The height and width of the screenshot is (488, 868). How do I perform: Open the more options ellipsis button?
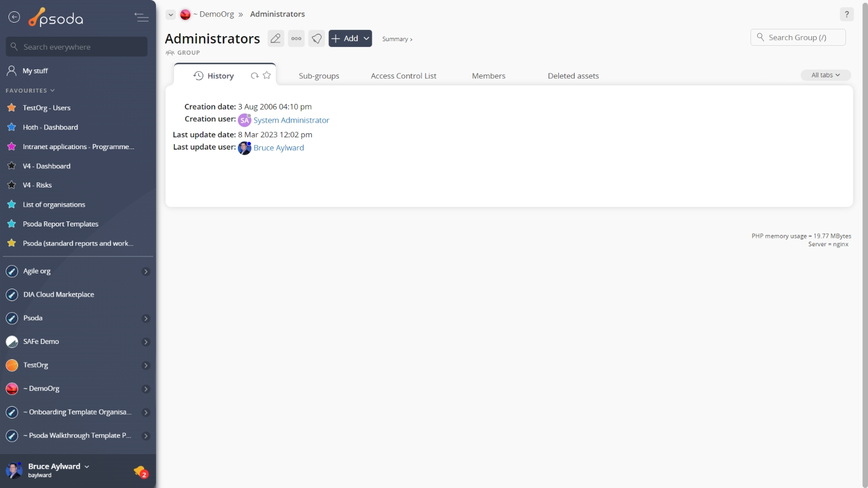(x=296, y=38)
